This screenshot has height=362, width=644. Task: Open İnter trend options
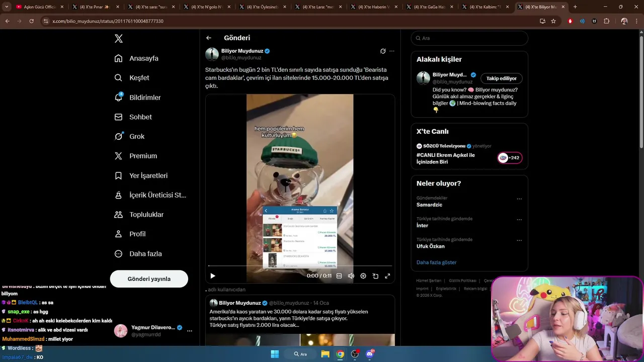519,220
